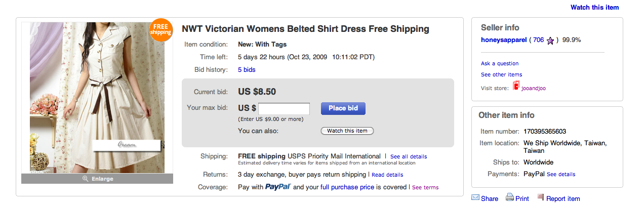The height and width of the screenshot is (206, 644).
Task: Focus the max bid amount field
Action: [284, 109]
